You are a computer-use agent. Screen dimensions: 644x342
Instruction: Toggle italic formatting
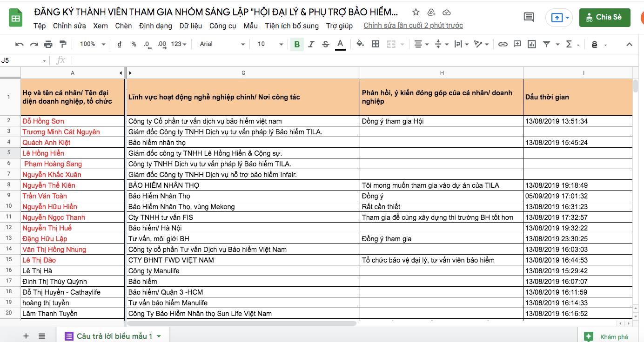pyautogui.click(x=311, y=44)
